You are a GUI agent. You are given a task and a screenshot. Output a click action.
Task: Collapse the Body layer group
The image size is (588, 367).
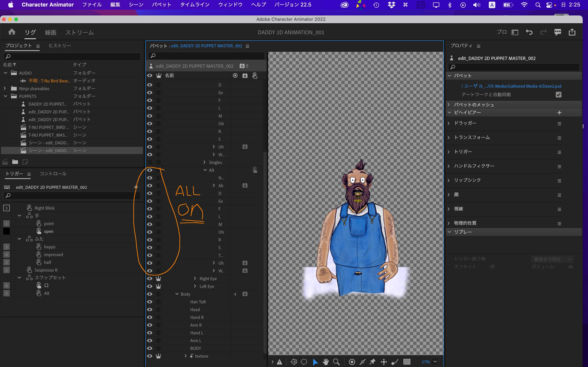pyautogui.click(x=177, y=294)
